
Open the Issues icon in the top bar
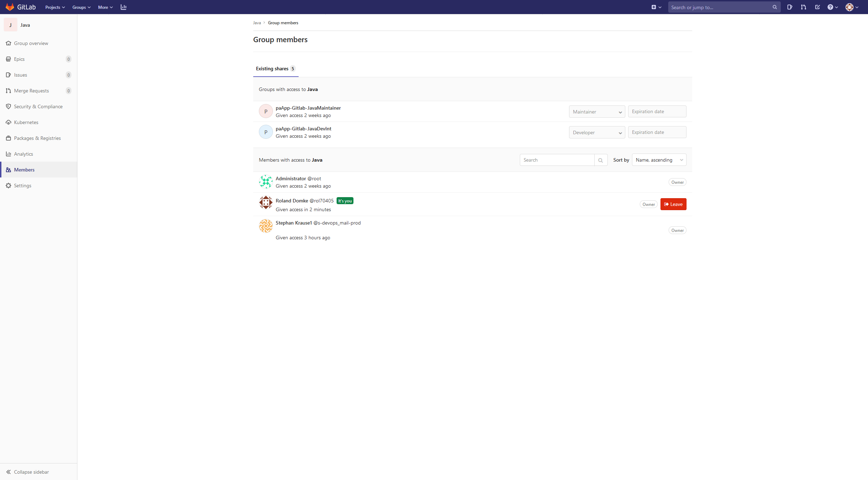[790, 7]
